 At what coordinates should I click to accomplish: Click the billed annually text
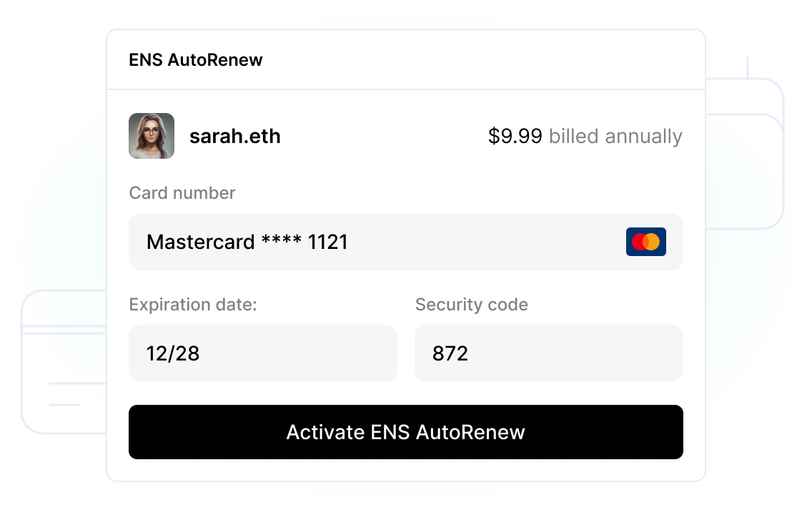tap(616, 136)
